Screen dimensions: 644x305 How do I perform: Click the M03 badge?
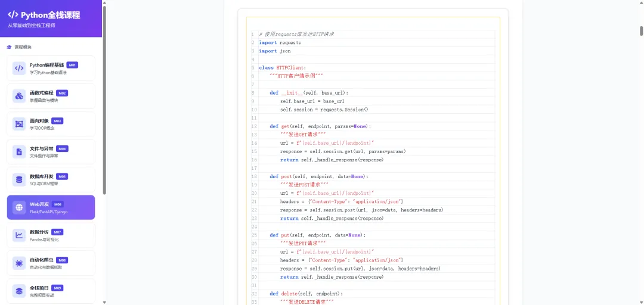tap(57, 121)
